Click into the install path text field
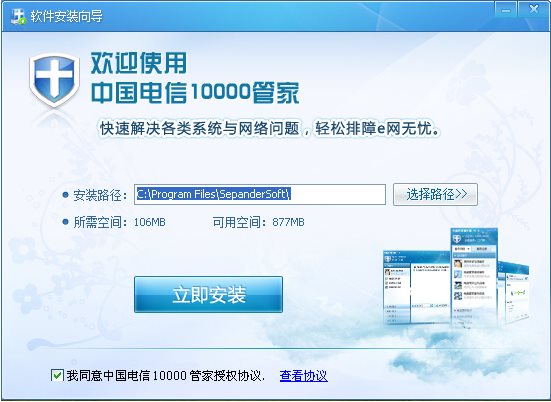The image size is (551, 402). [x=260, y=194]
